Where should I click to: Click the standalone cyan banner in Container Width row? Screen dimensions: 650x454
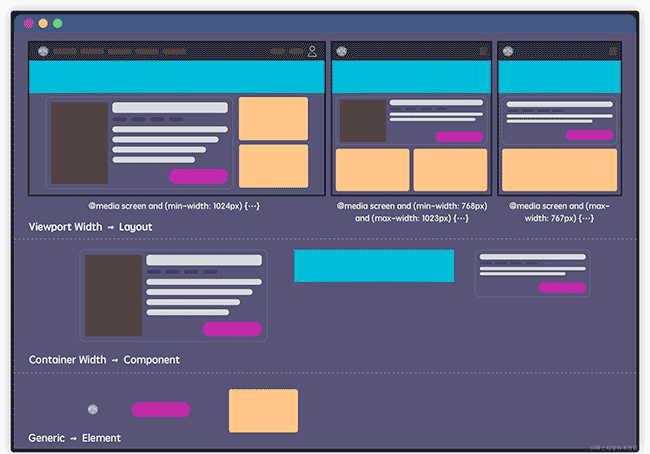click(373, 266)
